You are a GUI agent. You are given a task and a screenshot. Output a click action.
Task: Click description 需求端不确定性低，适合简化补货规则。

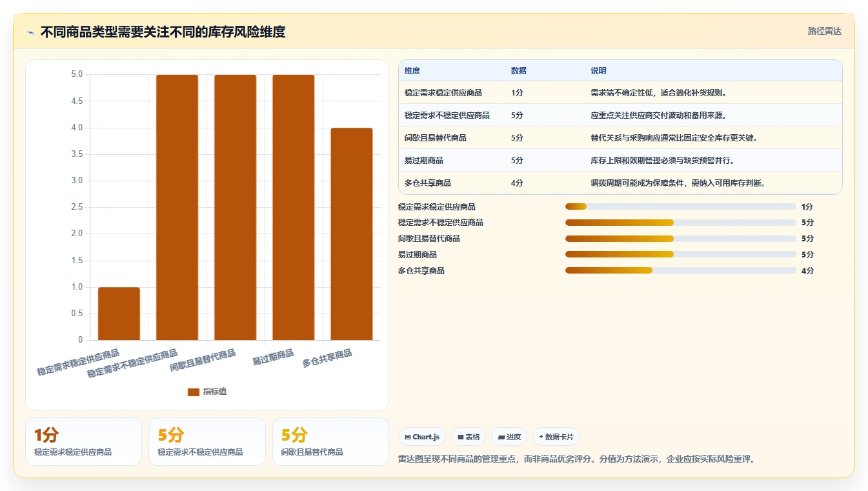658,93
